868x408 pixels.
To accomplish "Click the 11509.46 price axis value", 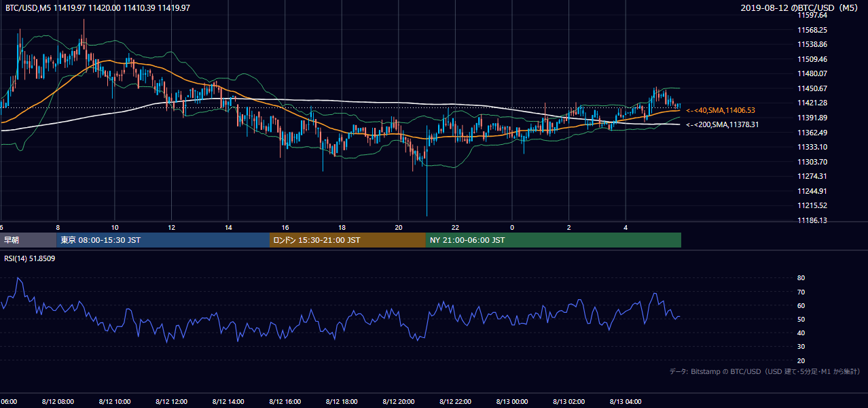I will (x=812, y=59).
